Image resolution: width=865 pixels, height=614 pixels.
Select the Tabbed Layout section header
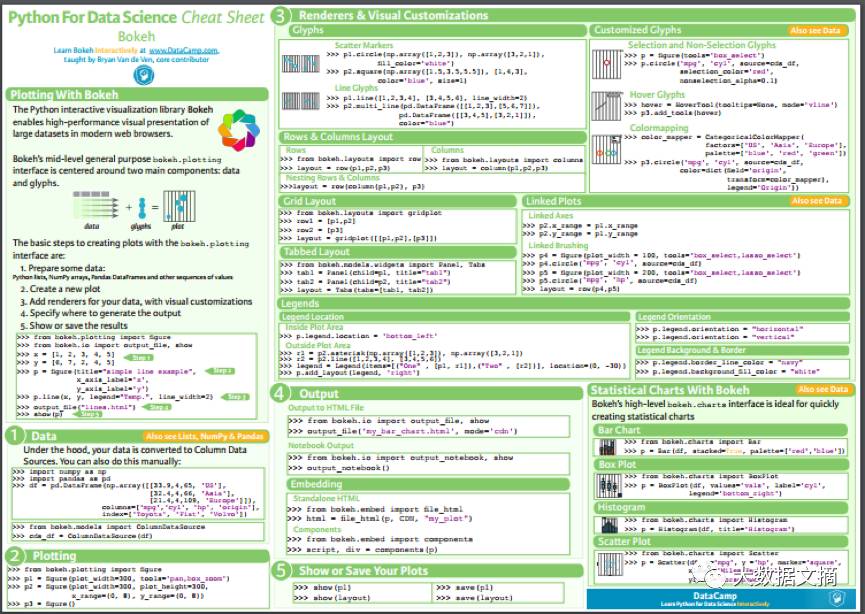[317, 252]
